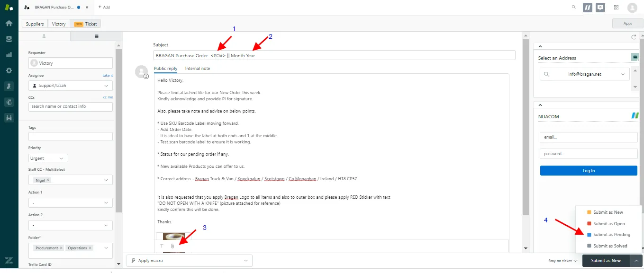
Task: Click the Select an Address app icon
Action: 635,57
